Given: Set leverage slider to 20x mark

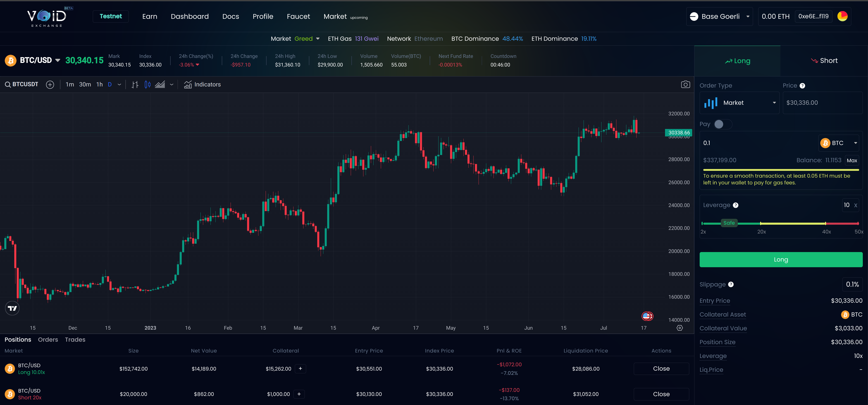Looking at the screenshot, I should pyautogui.click(x=761, y=224).
